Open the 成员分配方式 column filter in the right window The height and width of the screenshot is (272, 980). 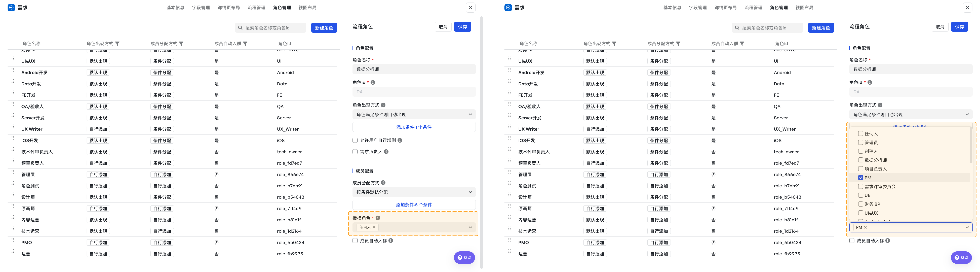point(678,43)
